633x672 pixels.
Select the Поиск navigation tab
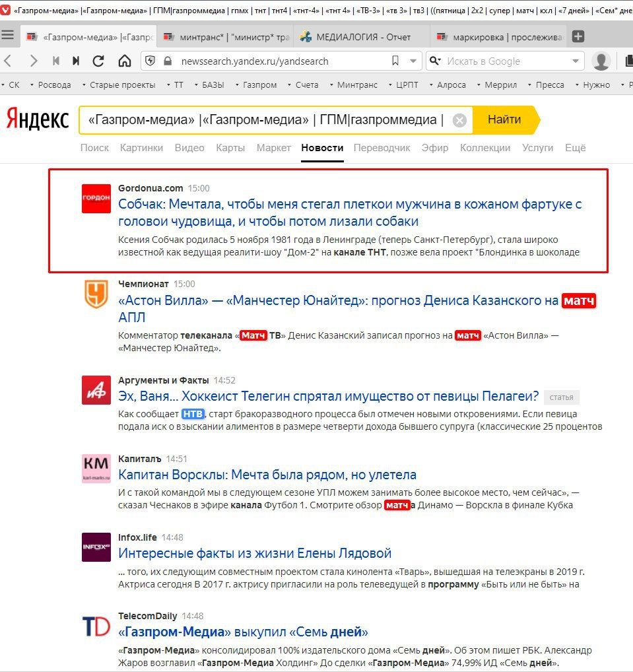94,148
